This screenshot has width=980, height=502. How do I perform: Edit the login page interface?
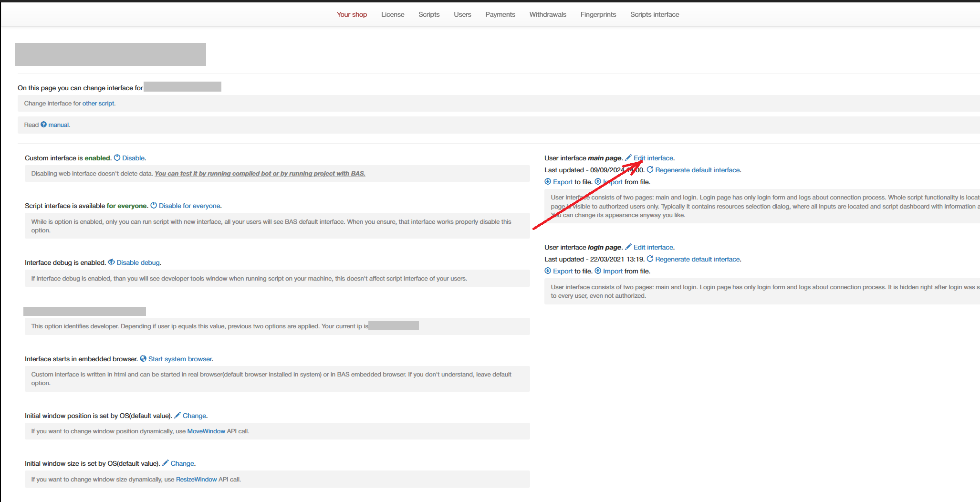653,247
